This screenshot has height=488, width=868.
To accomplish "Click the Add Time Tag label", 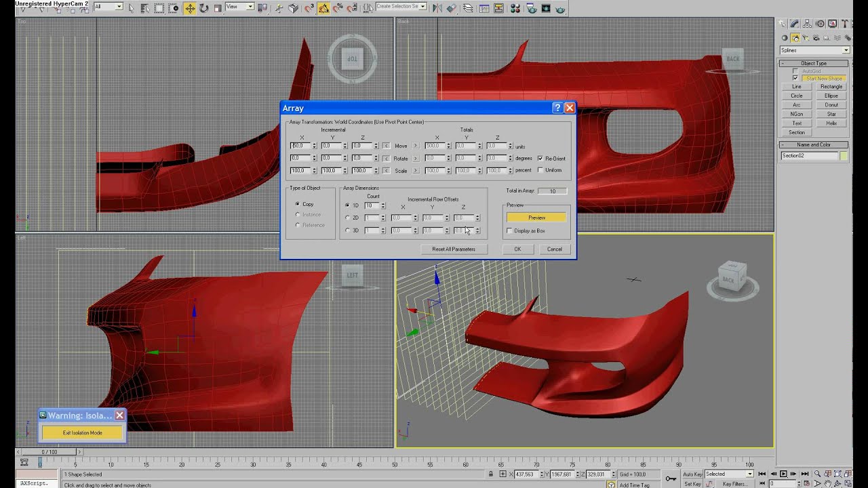I will pos(635,485).
